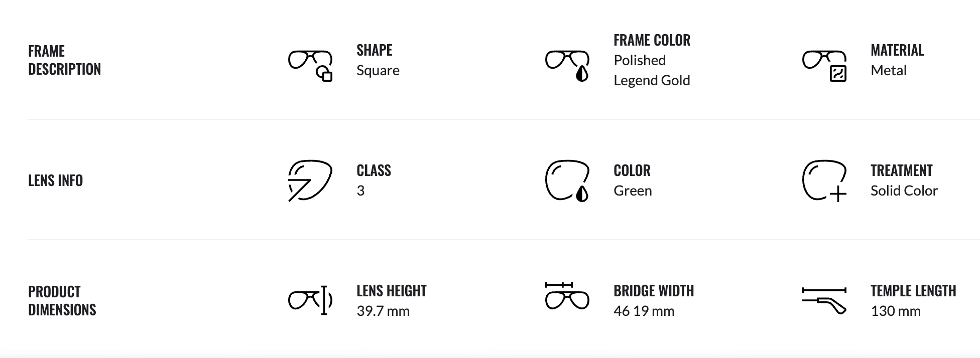Screen dimensions: 980x358
Task: Select the Product Dimensions heading
Action: [x=62, y=301]
